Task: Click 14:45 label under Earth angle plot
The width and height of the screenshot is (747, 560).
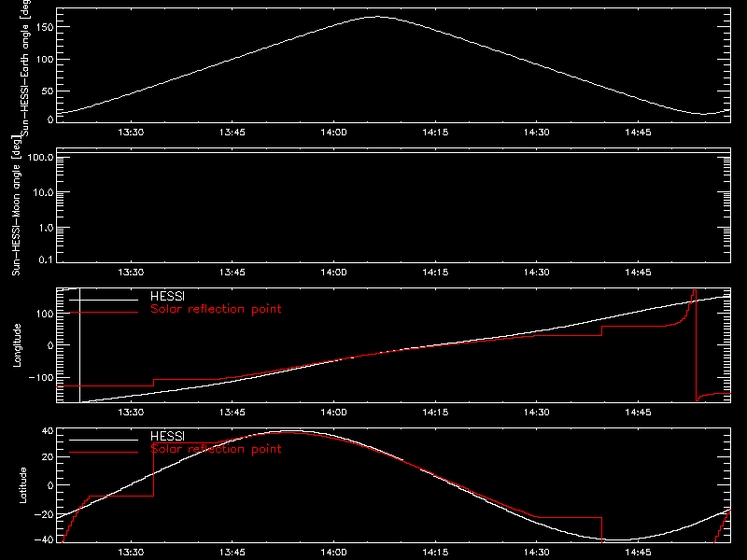Action: tap(639, 132)
